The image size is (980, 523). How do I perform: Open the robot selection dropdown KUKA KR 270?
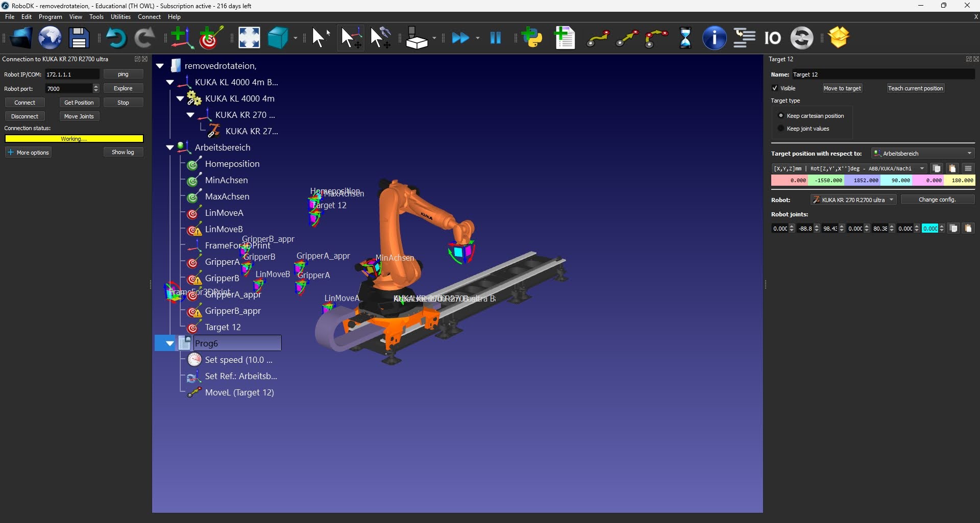[x=853, y=200]
